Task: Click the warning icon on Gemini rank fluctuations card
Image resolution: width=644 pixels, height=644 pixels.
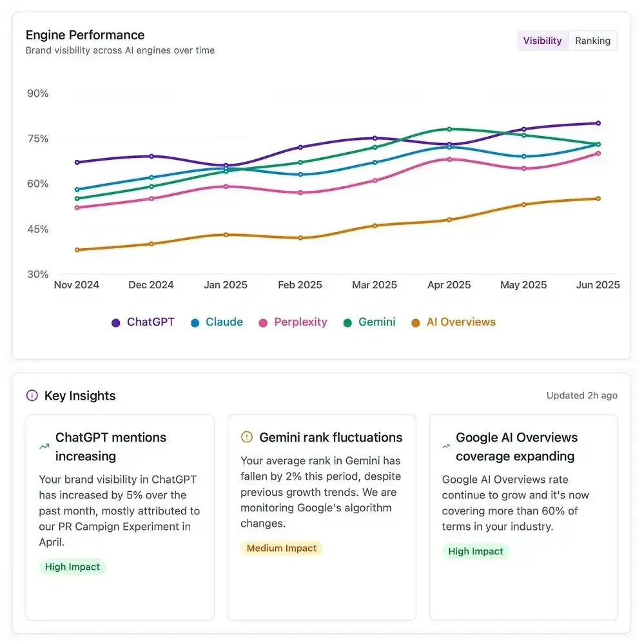Action: (246, 437)
